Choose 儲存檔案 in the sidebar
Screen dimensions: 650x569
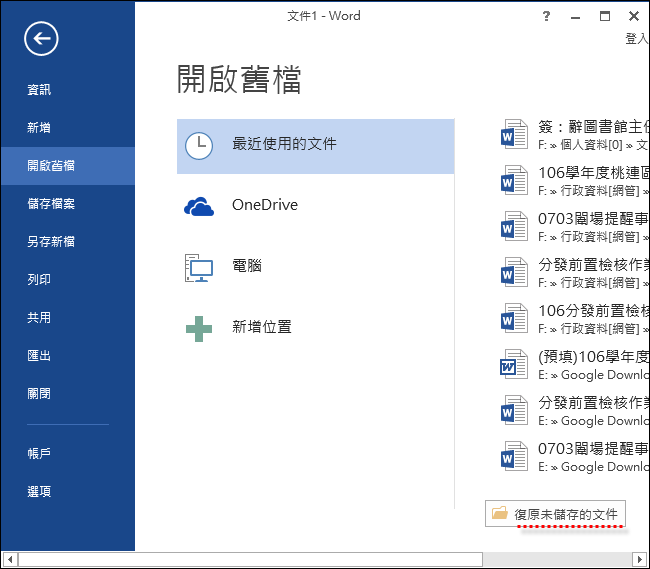click(x=68, y=203)
